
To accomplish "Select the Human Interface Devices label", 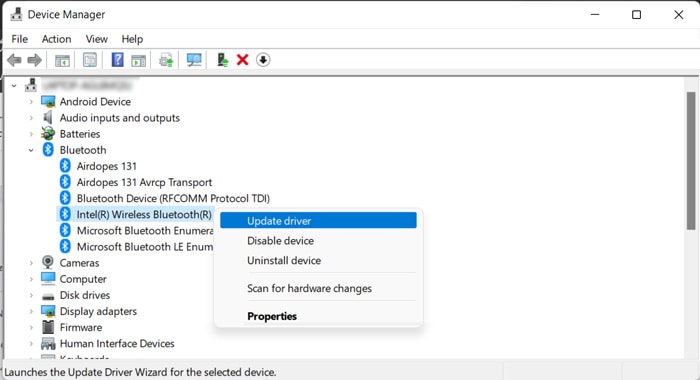I will [x=117, y=343].
